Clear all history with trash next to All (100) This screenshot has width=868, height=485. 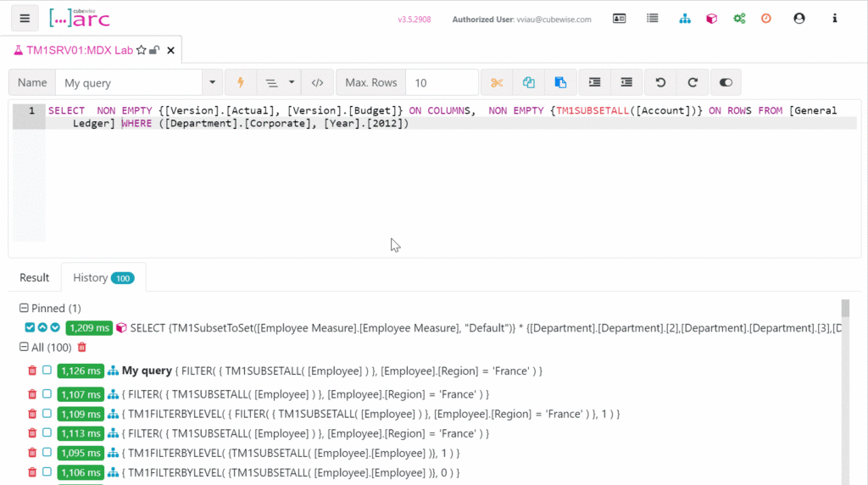pos(81,348)
